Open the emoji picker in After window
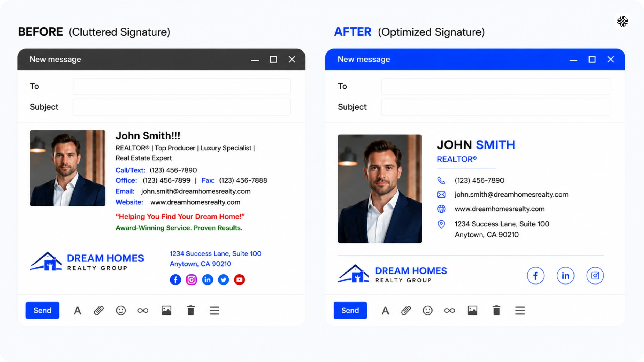This screenshot has width=644, height=362. pos(428,311)
